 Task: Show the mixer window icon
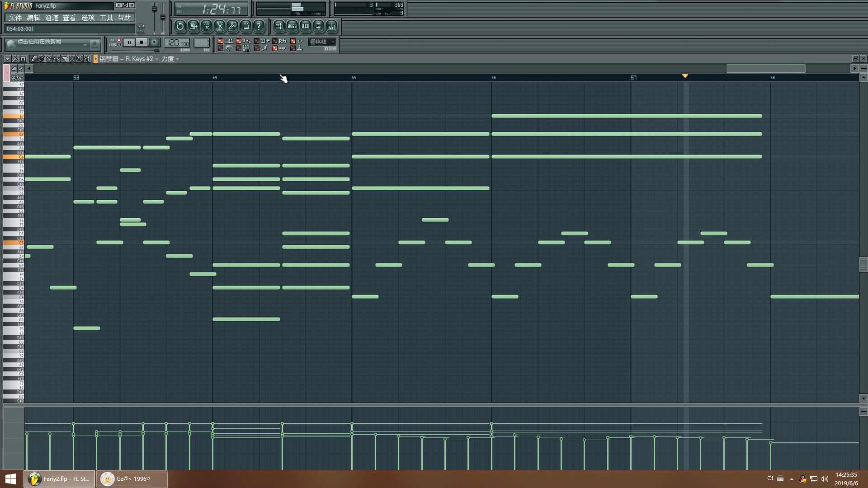331,26
